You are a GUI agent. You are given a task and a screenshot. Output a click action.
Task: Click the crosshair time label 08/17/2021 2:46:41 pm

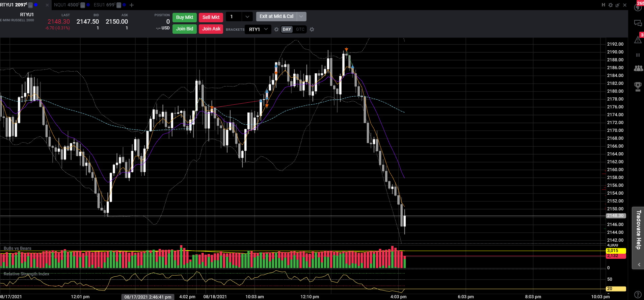[148, 297]
